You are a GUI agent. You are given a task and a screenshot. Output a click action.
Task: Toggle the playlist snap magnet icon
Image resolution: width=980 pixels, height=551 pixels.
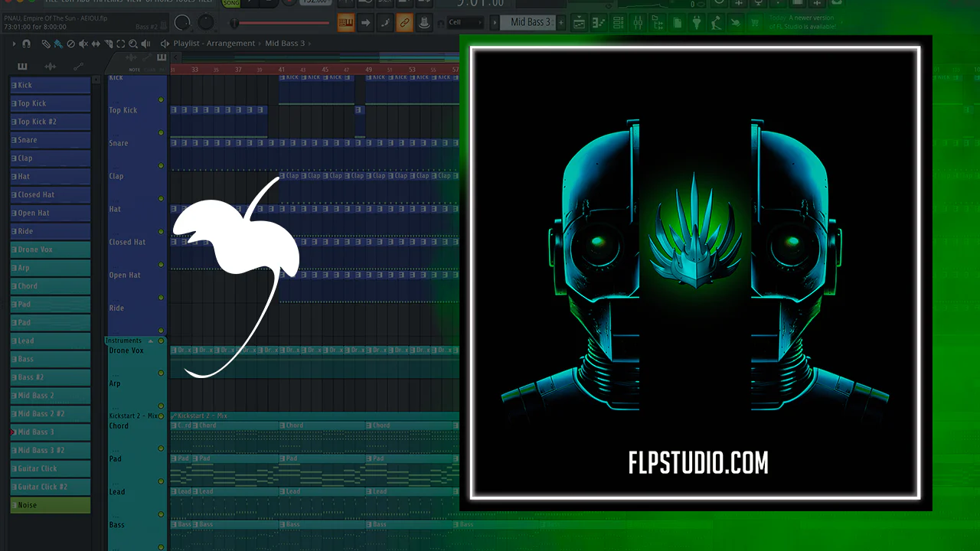(x=27, y=44)
